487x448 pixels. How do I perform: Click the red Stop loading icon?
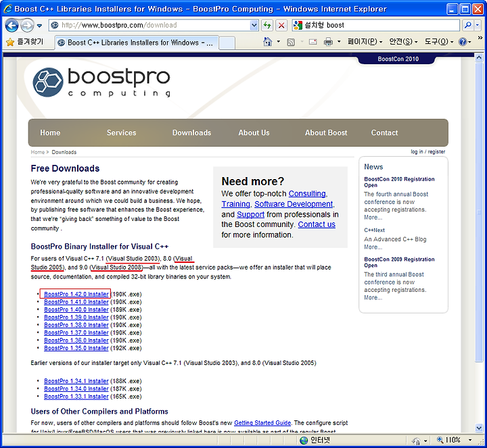[x=281, y=25]
